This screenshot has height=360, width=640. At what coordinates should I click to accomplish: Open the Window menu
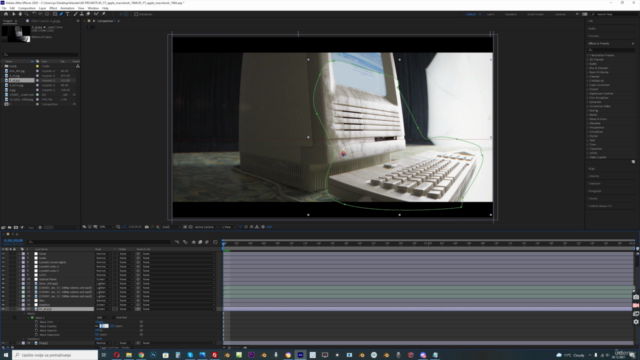click(x=93, y=8)
